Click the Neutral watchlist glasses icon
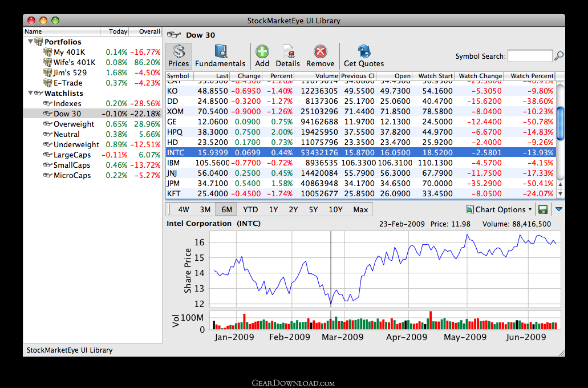This screenshot has height=388, width=588. [47, 134]
